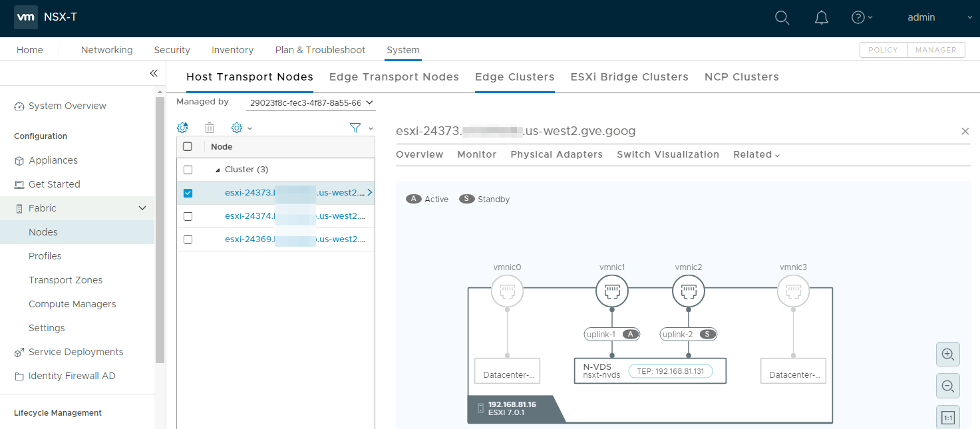Switch to Edge Transport Nodes tab
This screenshot has width=980, height=429.
pyautogui.click(x=394, y=77)
